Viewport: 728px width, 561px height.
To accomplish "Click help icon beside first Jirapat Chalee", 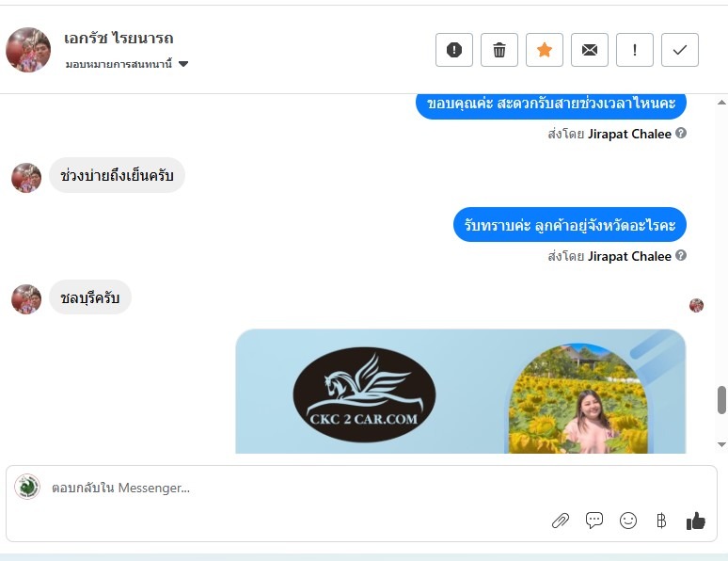I will pyautogui.click(x=681, y=133).
